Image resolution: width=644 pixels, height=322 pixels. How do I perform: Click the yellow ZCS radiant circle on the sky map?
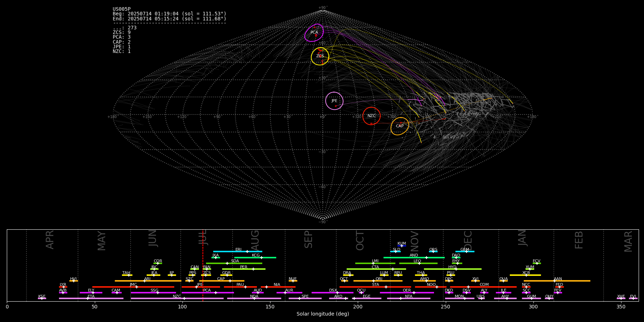tap(320, 56)
